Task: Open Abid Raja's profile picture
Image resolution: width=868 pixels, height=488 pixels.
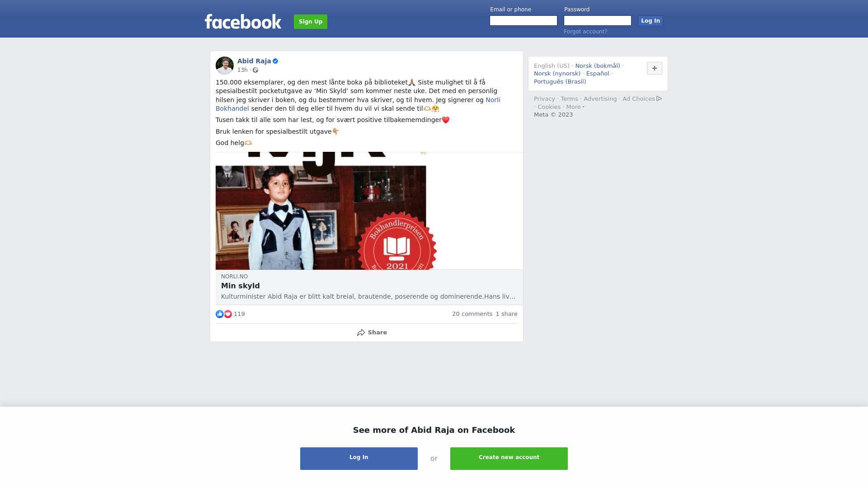Action: pyautogui.click(x=225, y=66)
